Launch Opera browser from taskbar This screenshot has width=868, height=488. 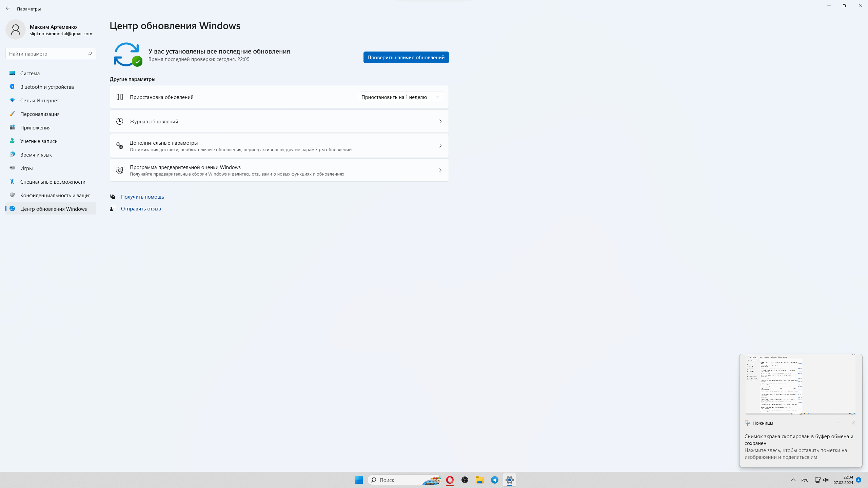click(x=450, y=480)
